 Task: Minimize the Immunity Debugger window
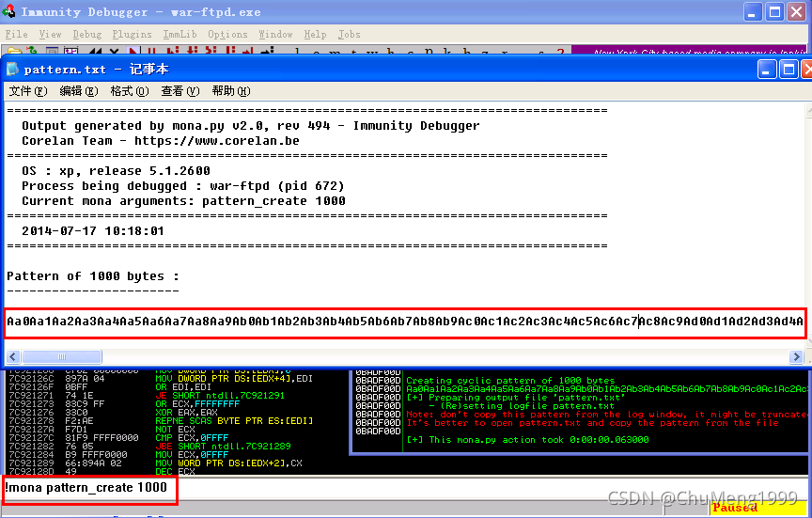tap(753, 11)
